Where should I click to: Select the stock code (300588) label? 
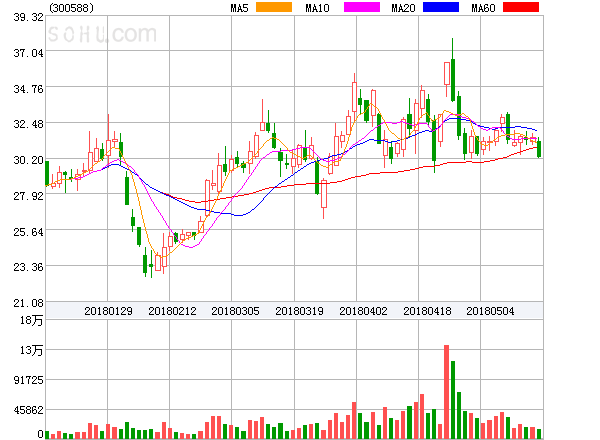click(72, 8)
